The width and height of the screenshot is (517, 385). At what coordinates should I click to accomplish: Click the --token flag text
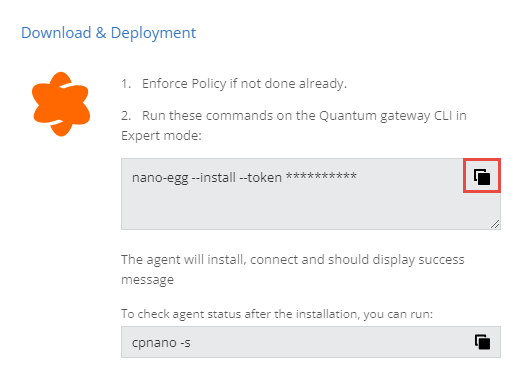pyautogui.click(x=261, y=177)
